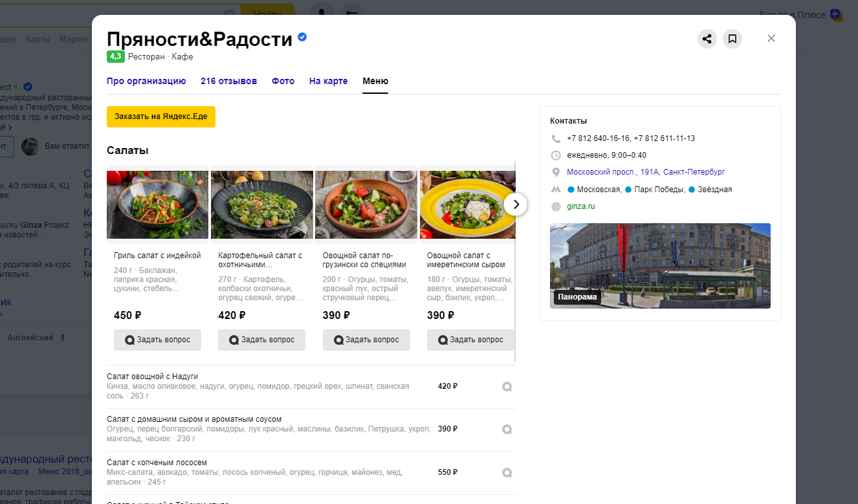
Task: Ask a question about Гриль салат с индейкой
Action: (157, 340)
